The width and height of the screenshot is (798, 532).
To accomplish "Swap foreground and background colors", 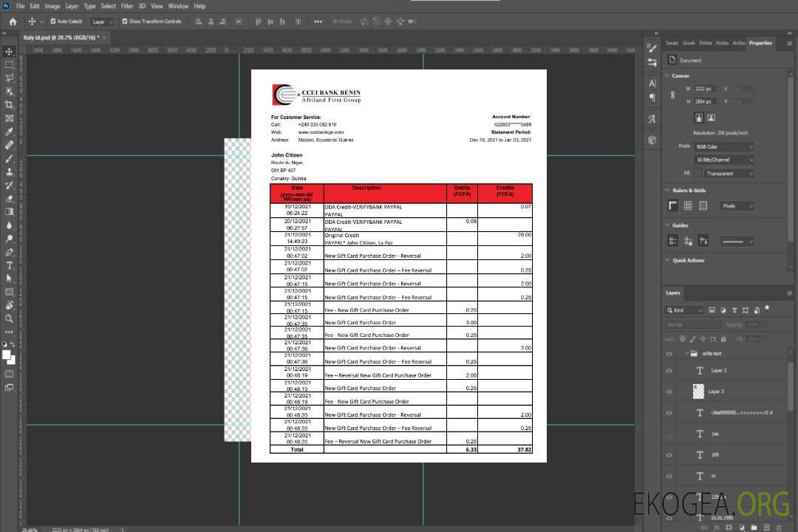I will click(13, 344).
